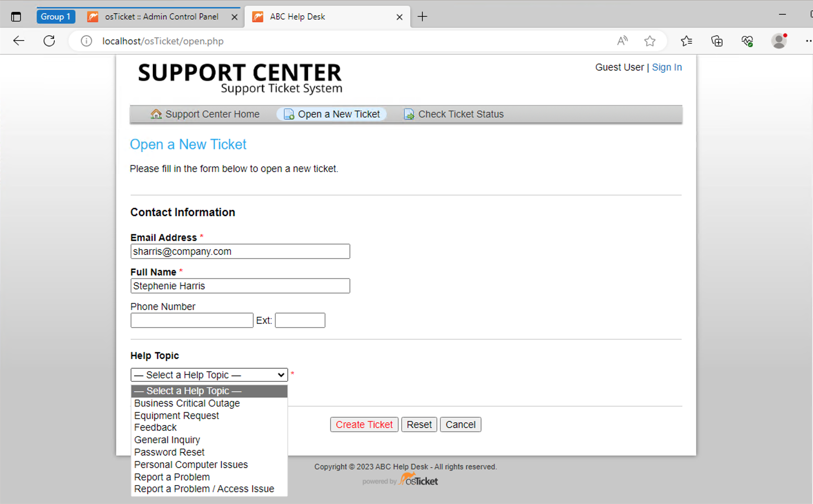This screenshot has width=813, height=504.
Task: Click the browser profile avatar
Action: (x=779, y=41)
